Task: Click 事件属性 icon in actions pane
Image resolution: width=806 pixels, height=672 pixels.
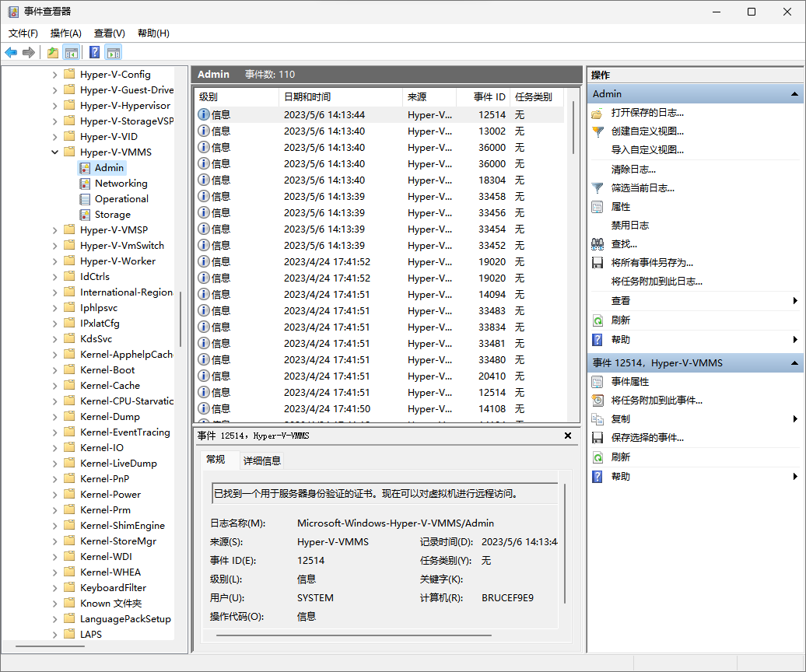Action: 597,382
